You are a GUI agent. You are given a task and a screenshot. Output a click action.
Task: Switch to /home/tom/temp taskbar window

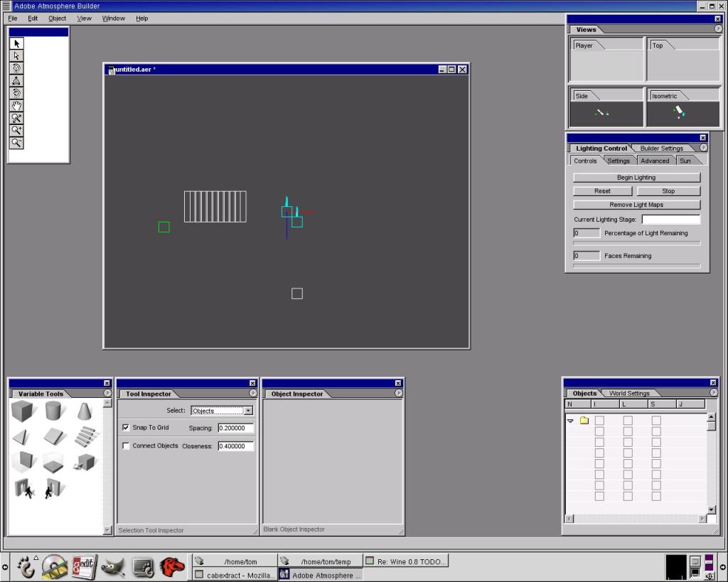(x=321, y=561)
